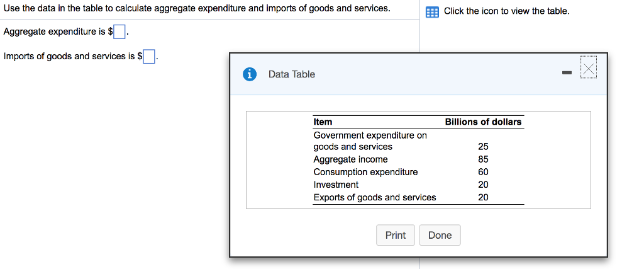The height and width of the screenshot is (269, 644).
Task: Close the Data Table popup with X
Action: [x=588, y=69]
